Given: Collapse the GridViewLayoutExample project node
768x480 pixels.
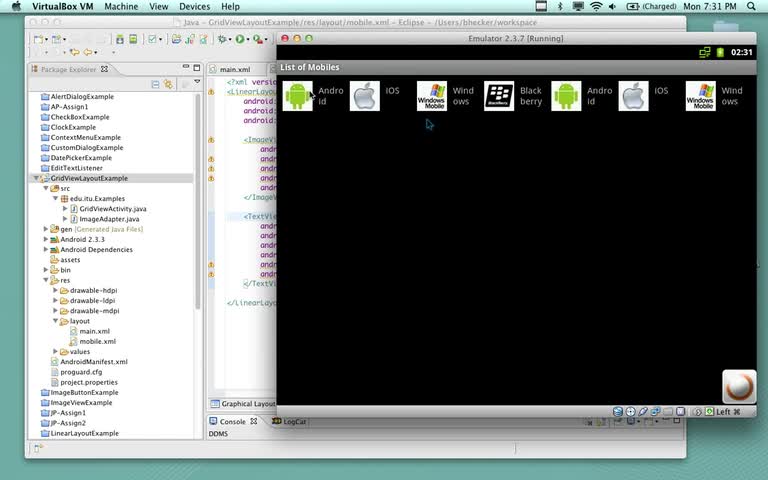Looking at the screenshot, I should (x=36, y=178).
